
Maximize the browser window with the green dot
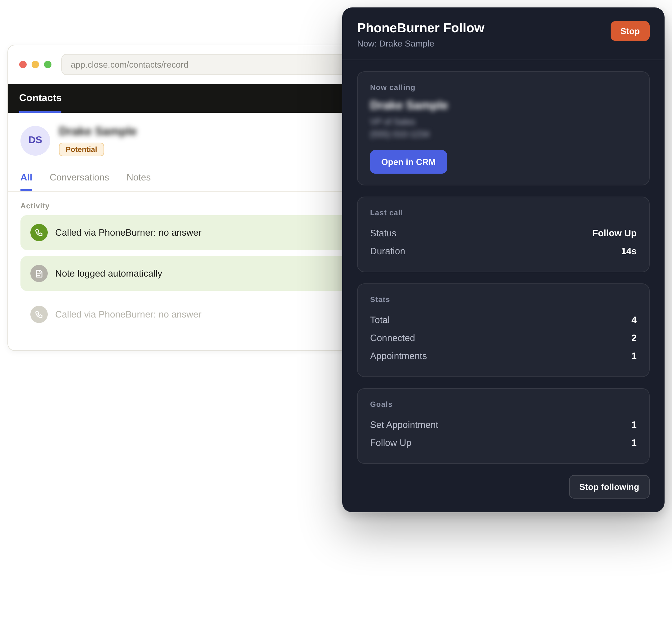point(48,64)
